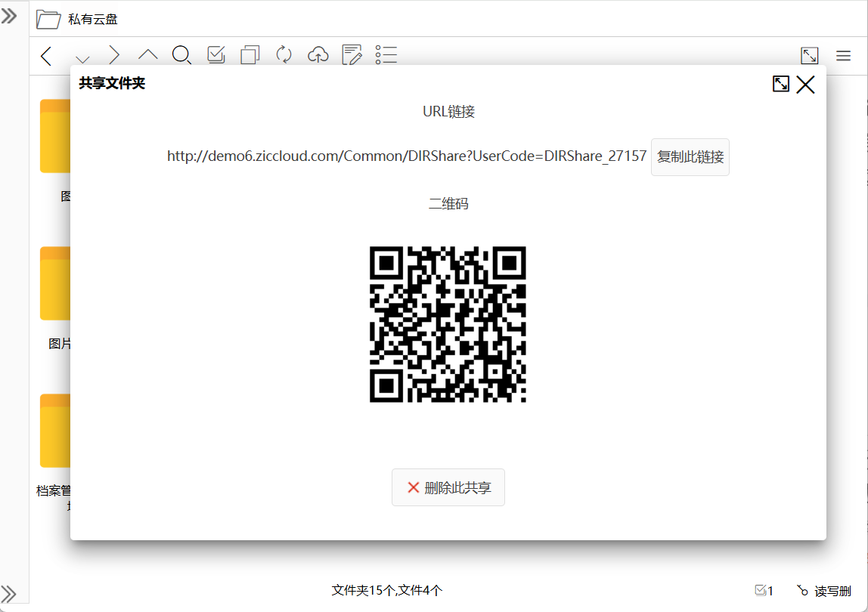Viewport: 868px width, 612px height.
Task: Click the QR code image
Action: [448, 324]
